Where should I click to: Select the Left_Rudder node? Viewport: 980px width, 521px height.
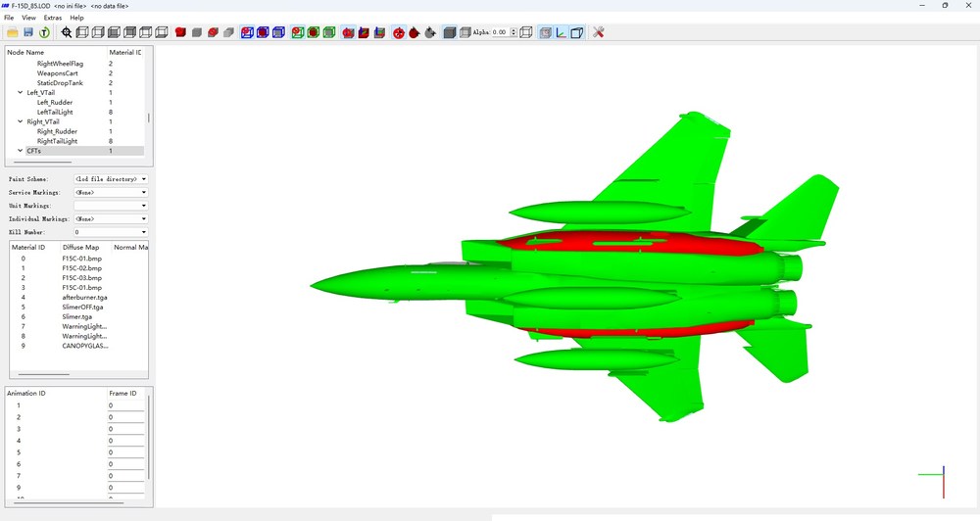pos(54,103)
